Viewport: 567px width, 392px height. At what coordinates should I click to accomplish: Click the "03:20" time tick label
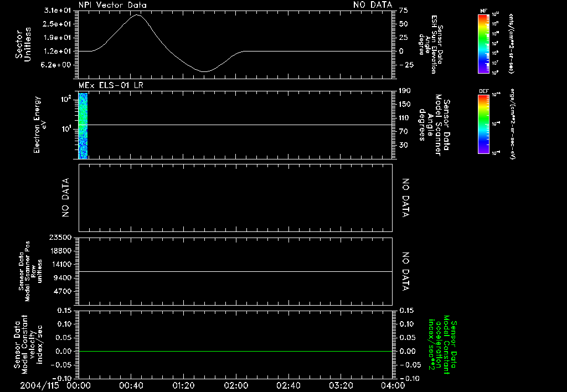click(x=341, y=385)
